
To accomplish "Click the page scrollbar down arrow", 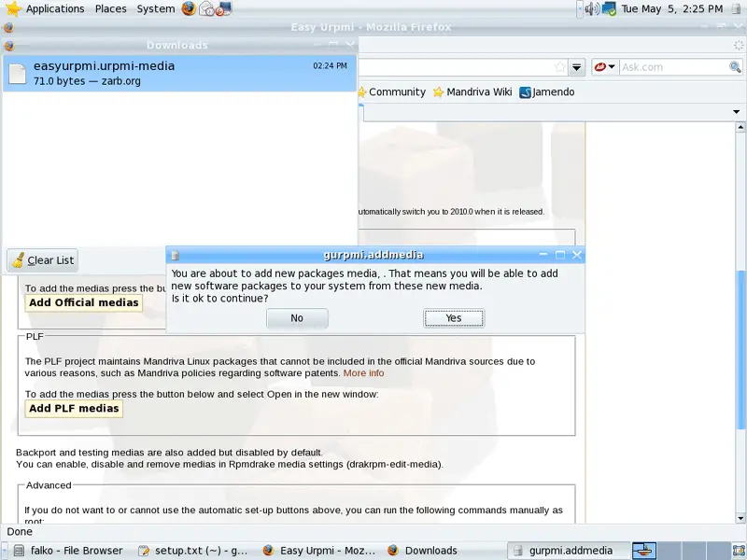I will (x=740, y=518).
